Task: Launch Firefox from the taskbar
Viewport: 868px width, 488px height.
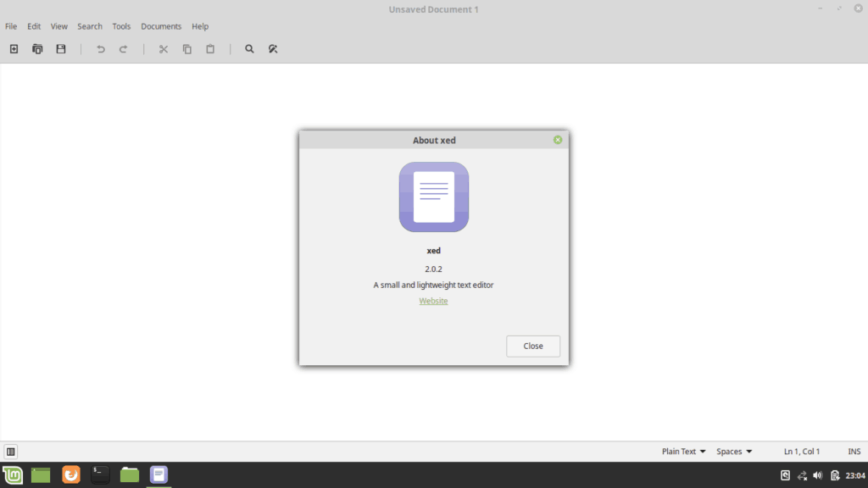Action: tap(71, 474)
